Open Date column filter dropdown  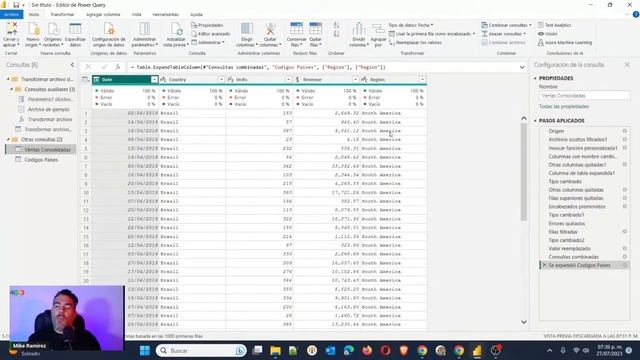(154, 80)
